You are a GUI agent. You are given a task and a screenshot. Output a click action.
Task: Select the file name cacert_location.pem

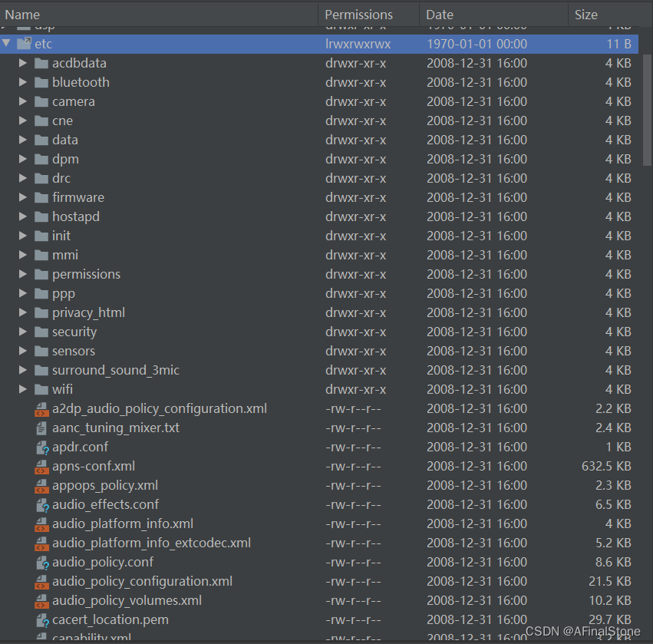(x=110, y=619)
